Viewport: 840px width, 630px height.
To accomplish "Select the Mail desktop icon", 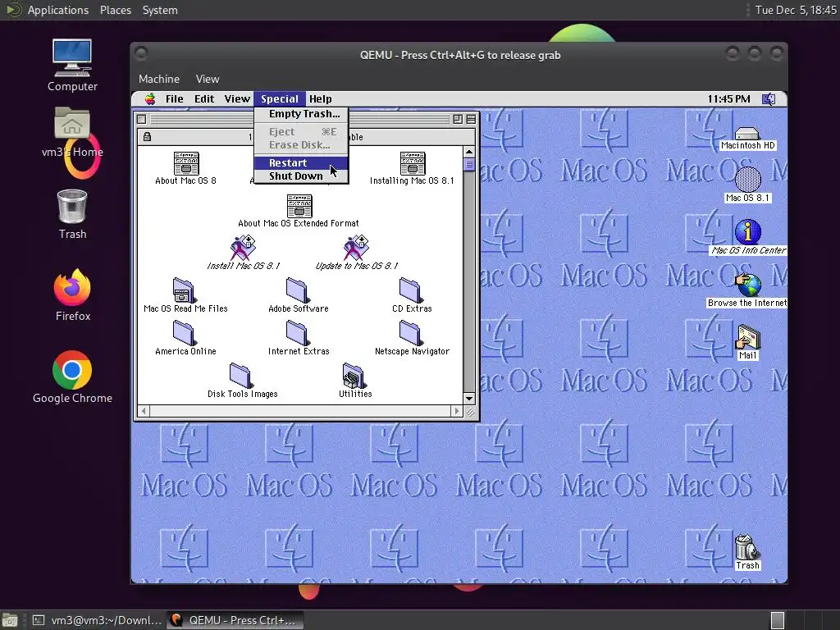I will click(x=748, y=337).
